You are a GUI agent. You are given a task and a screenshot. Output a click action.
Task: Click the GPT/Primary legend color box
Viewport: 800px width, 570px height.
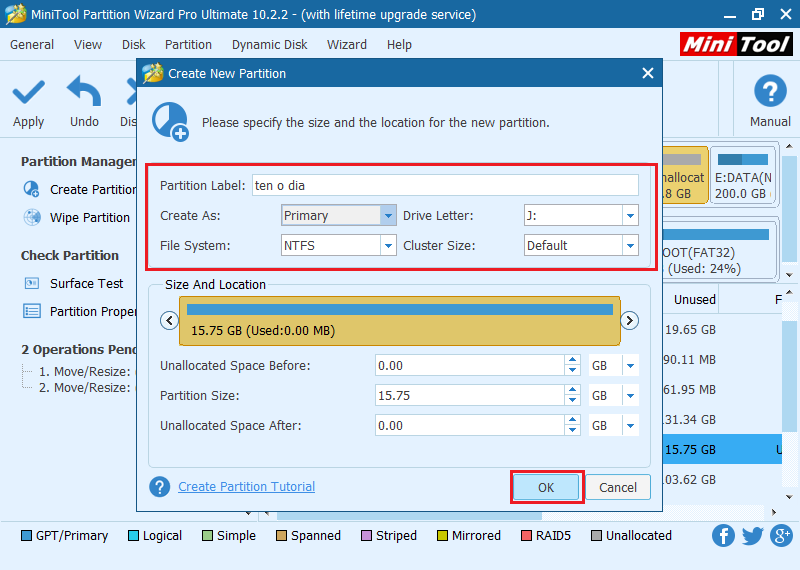click(x=27, y=536)
